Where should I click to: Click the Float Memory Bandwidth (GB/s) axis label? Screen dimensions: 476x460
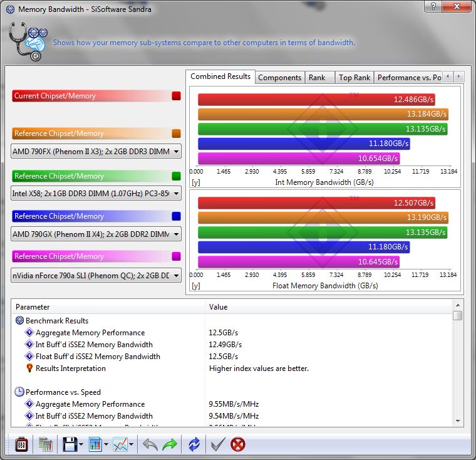pos(325,286)
